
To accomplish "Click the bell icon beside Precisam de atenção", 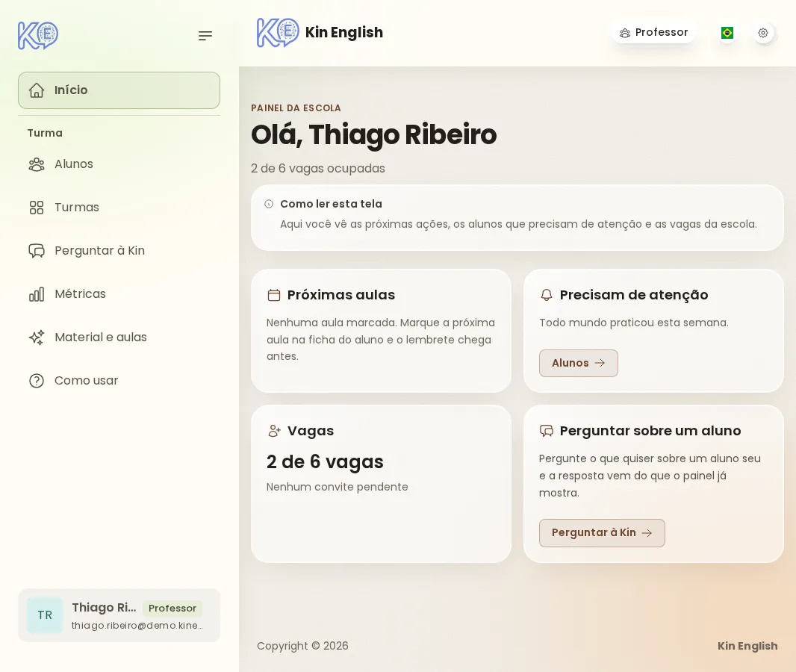I will coord(547,295).
